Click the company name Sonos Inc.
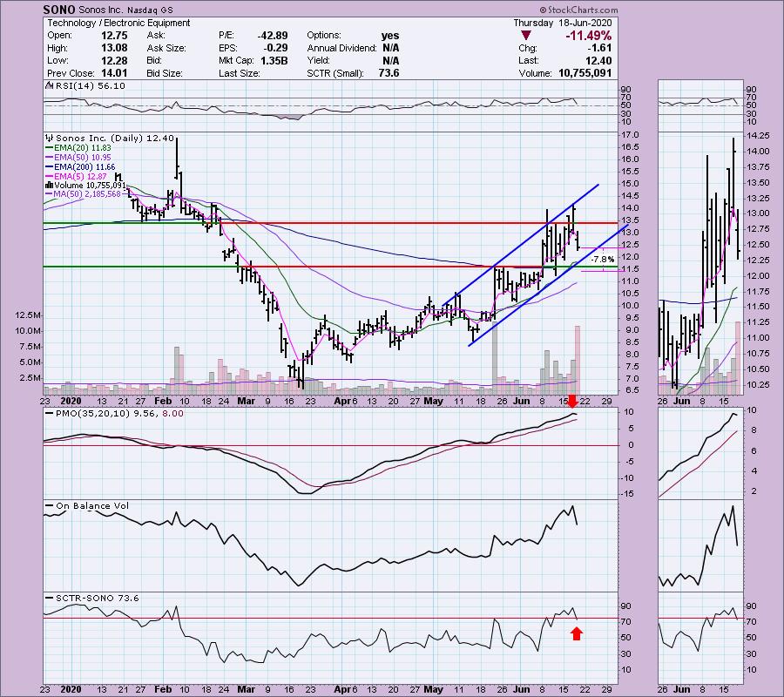The height and width of the screenshot is (697, 784). (x=102, y=10)
